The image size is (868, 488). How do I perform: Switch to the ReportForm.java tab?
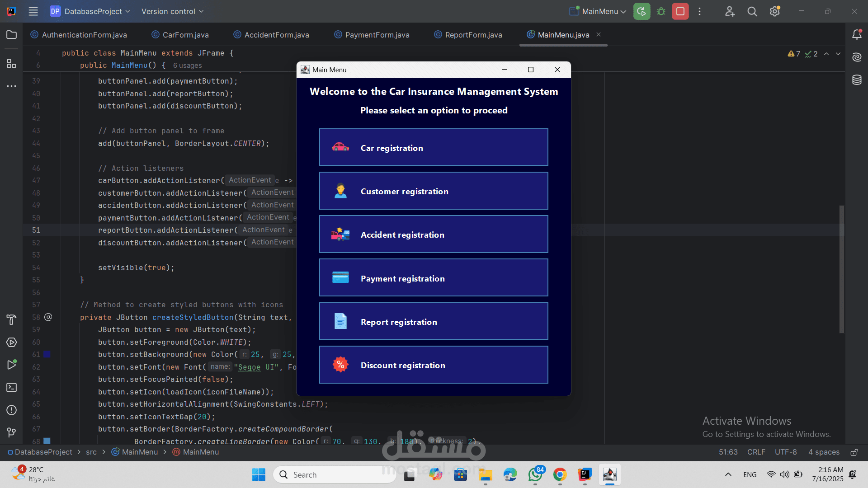(473, 35)
